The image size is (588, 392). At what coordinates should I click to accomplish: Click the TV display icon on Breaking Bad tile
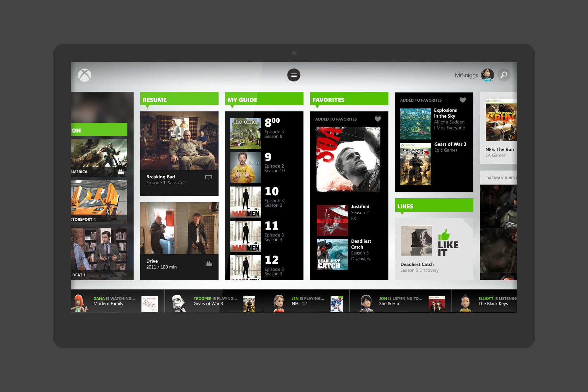[208, 177]
